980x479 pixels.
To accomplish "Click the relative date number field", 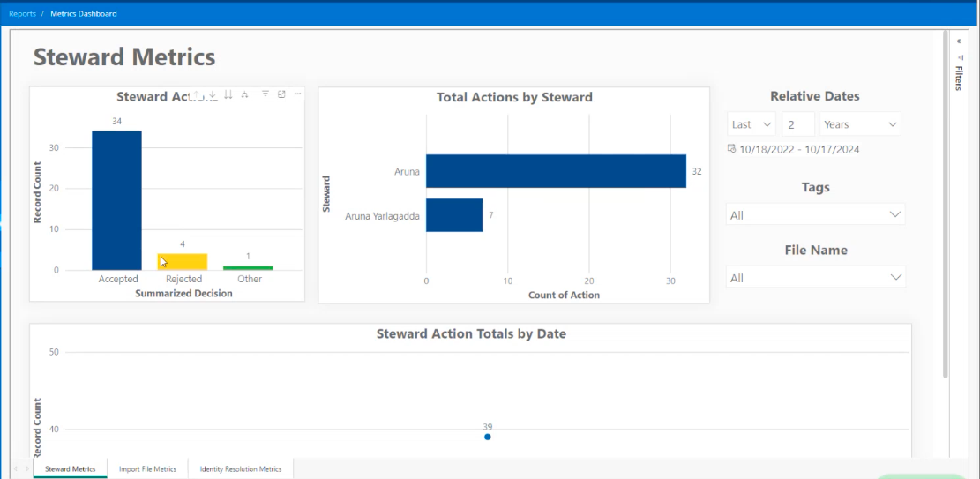I will [798, 124].
